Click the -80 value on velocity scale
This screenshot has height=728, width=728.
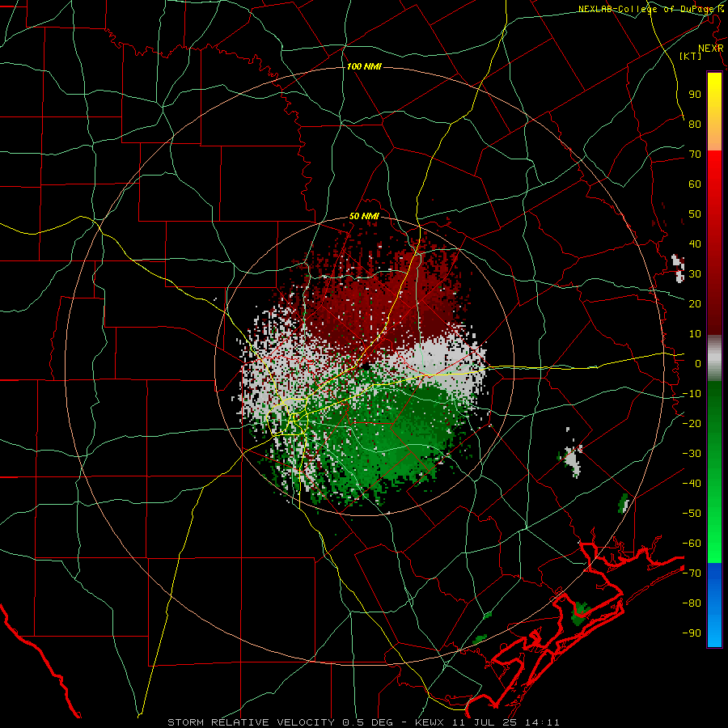[x=692, y=603]
